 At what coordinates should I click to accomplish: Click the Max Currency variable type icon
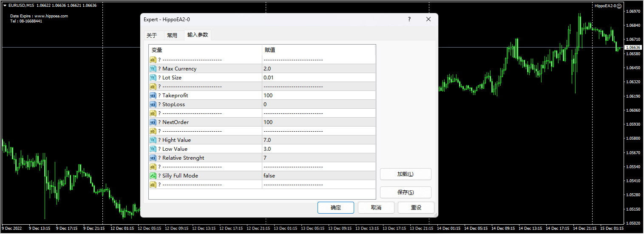point(153,69)
